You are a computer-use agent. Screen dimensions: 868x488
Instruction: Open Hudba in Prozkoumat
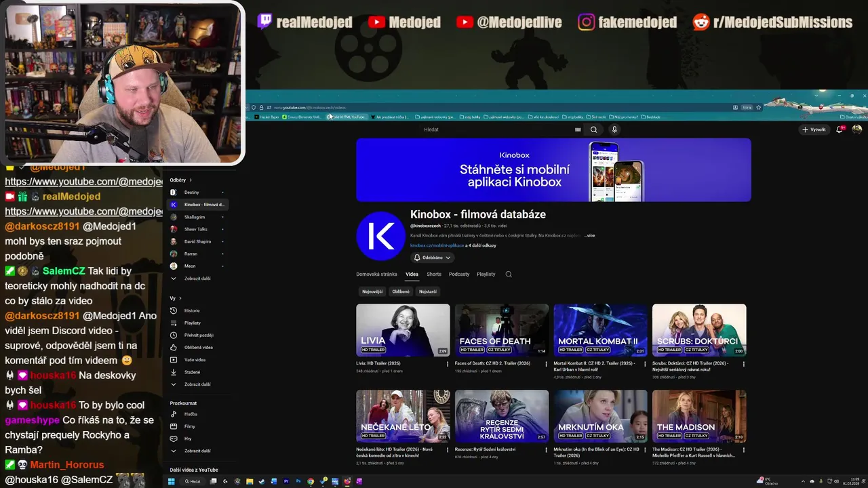pyautogui.click(x=197, y=414)
